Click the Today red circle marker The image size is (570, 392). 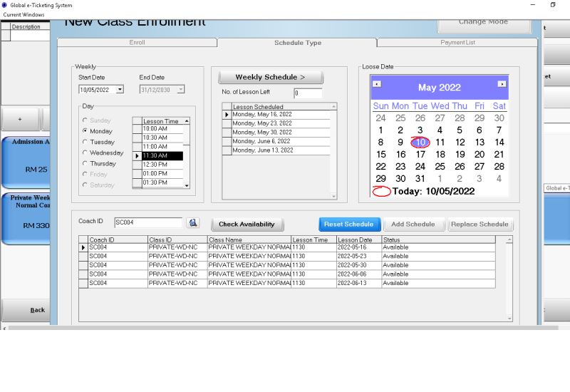pyautogui.click(x=381, y=191)
